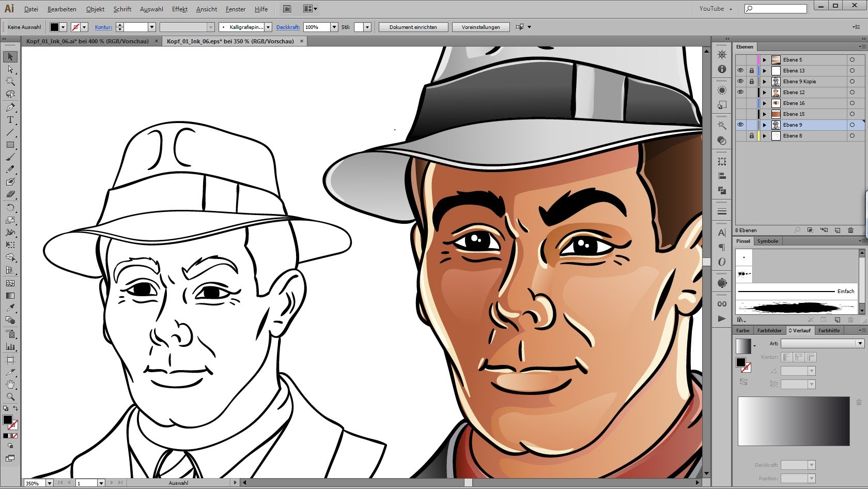Click the trash icon to delete a layer

pyautogui.click(x=851, y=231)
